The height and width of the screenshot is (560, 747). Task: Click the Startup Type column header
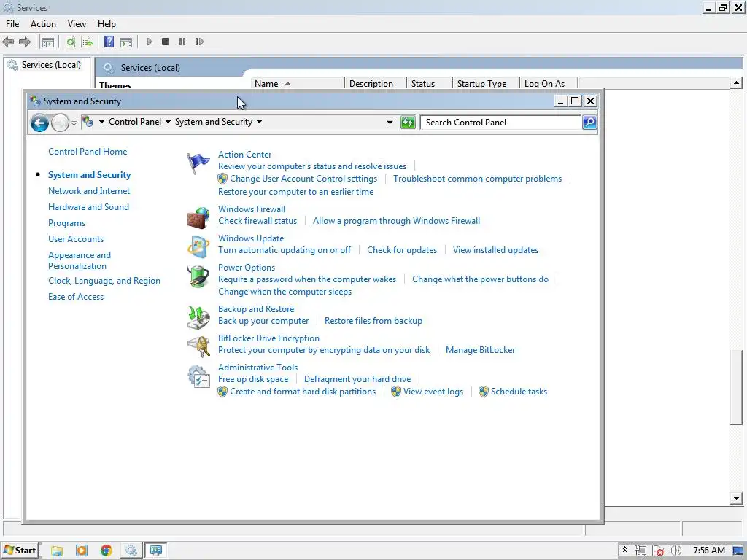point(485,84)
